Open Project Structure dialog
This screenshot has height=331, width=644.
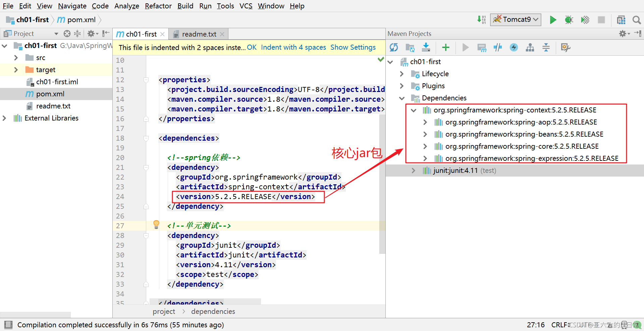click(621, 20)
